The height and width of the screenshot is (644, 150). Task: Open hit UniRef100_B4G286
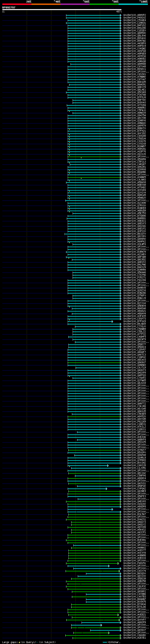point(135,28)
